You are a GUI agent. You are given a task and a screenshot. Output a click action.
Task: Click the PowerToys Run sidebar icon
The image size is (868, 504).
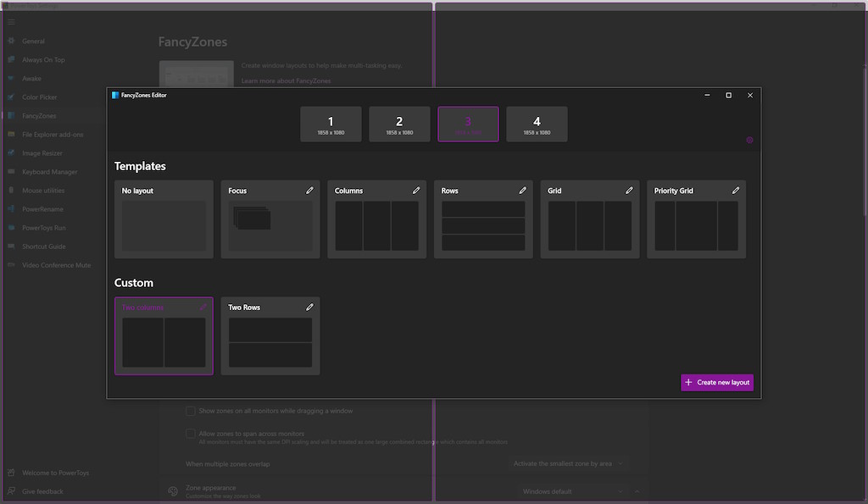(x=11, y=228)
